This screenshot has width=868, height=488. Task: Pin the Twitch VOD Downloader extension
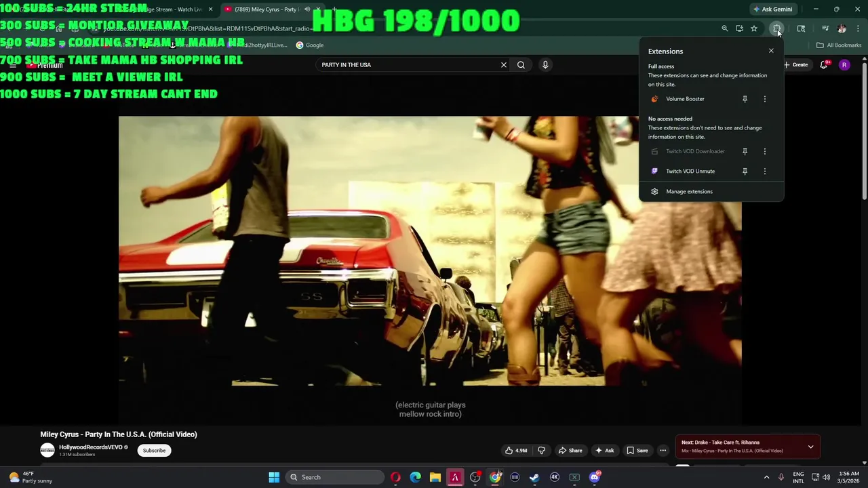[x=745, y=151]
